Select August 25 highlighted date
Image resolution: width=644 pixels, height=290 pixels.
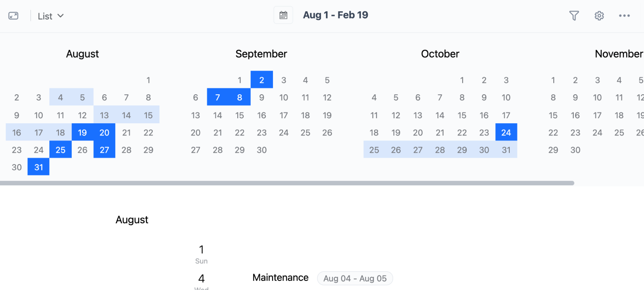pos(61,150)
